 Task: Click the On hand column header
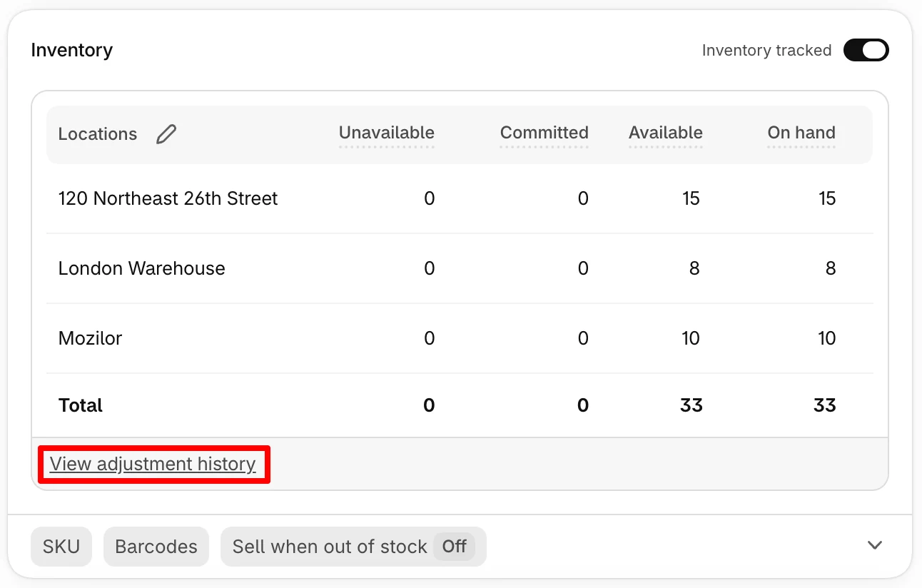(x=801, y=133)
